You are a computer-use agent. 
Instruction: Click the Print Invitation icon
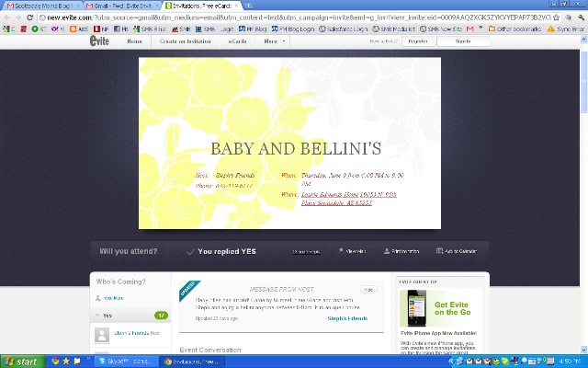(x=387, y=251)
